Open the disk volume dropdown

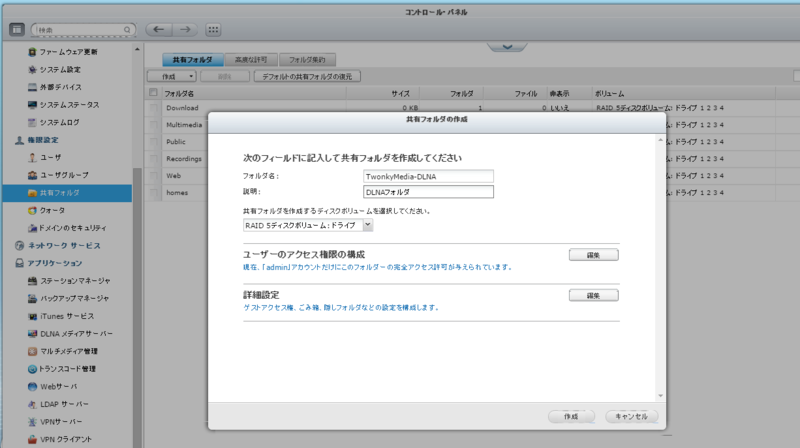pyautogui.click(x=368, y=225)
